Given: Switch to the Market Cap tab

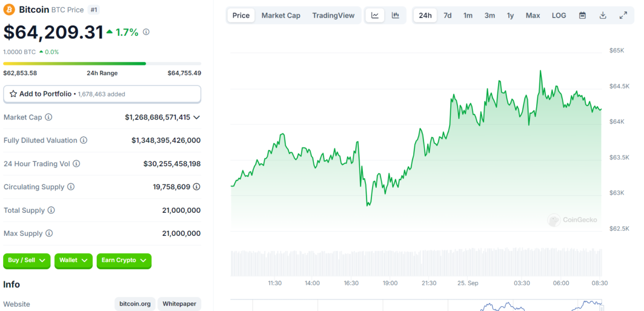Looking at the screenshot, I should tap(281, 16).
